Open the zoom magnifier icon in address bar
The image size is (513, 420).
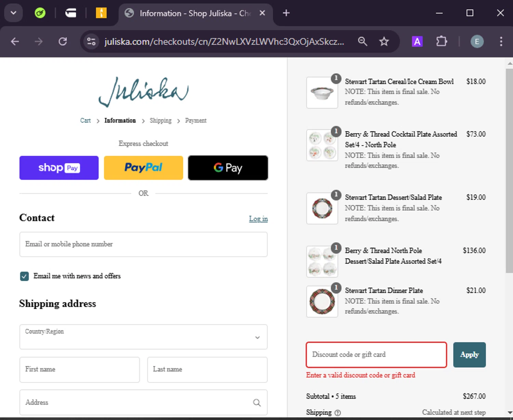[x=363, y=42]
